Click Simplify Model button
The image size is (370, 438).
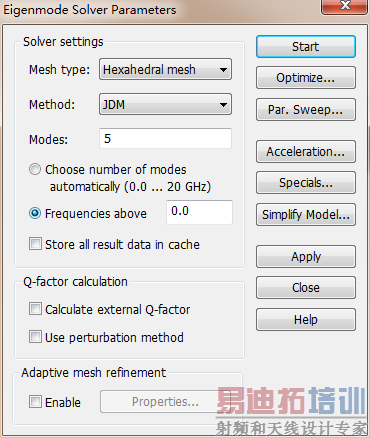[306, 215]
